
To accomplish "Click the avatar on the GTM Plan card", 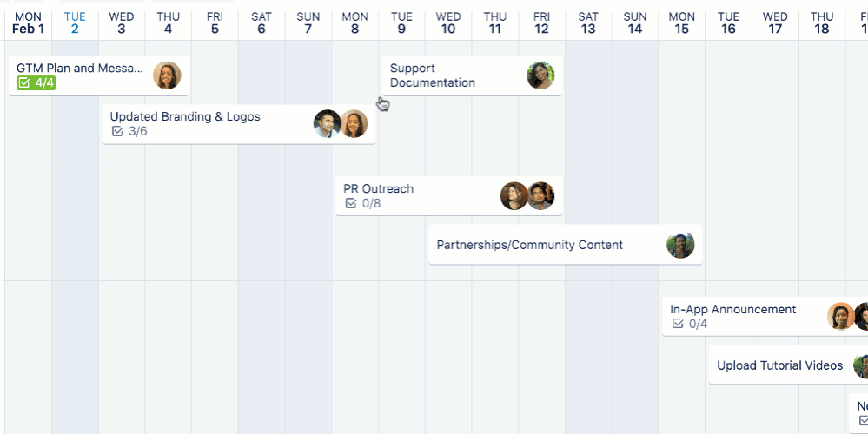I will (x=167, y=76).
